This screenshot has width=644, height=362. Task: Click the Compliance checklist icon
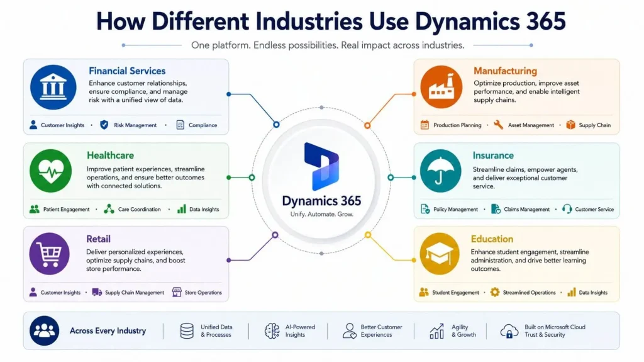[x=180, y=125]
